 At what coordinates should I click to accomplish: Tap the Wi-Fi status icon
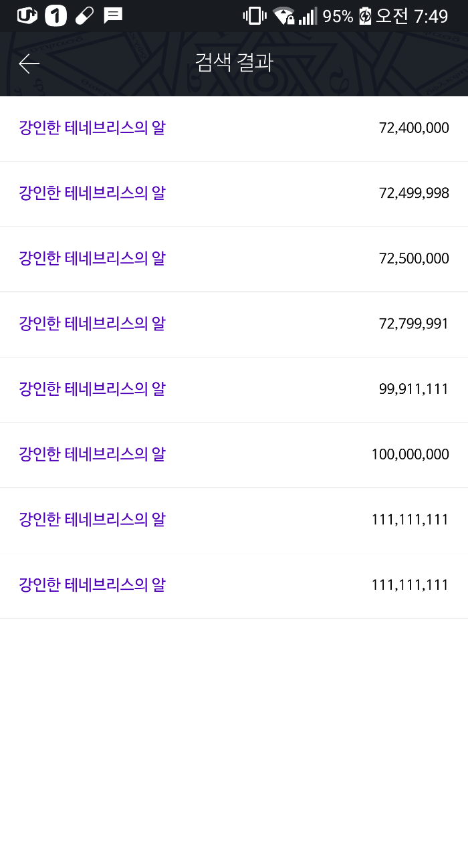pyautogui.click(x=283, y=16)
